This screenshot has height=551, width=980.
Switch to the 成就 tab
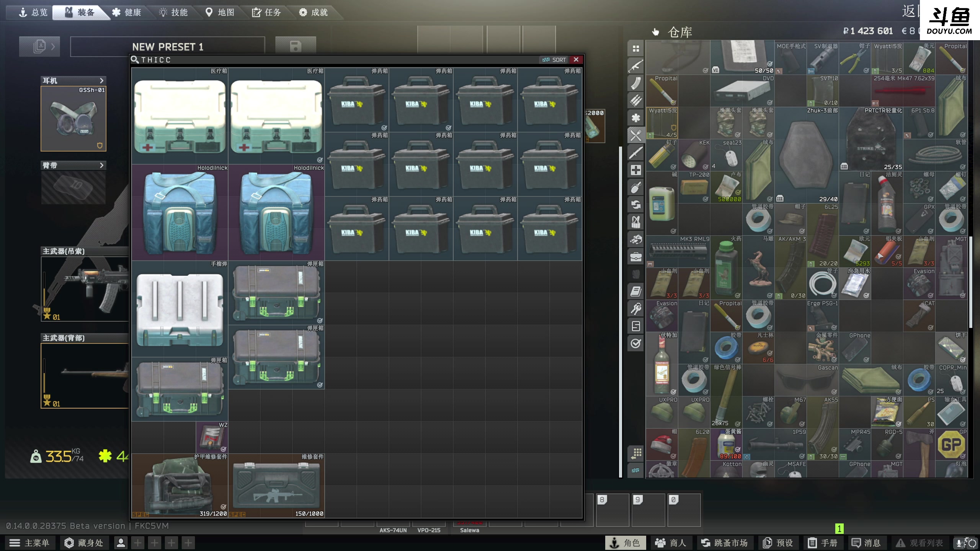click(x=314, y=13)
